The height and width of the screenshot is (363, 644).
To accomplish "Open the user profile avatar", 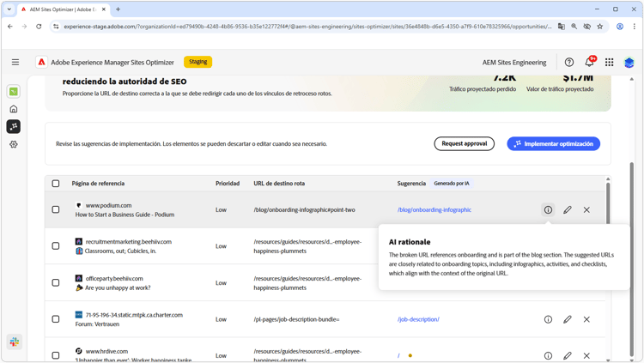I will (629, 63).
